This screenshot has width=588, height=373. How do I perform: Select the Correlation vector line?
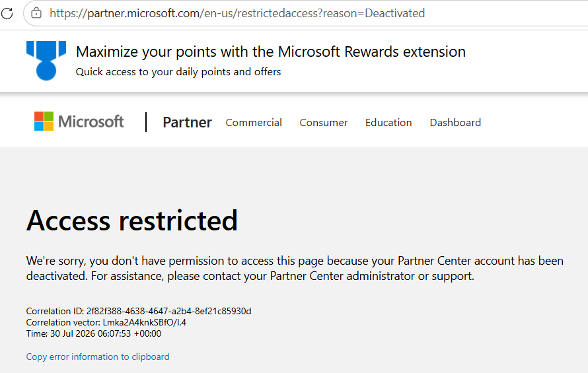point(106,322)
